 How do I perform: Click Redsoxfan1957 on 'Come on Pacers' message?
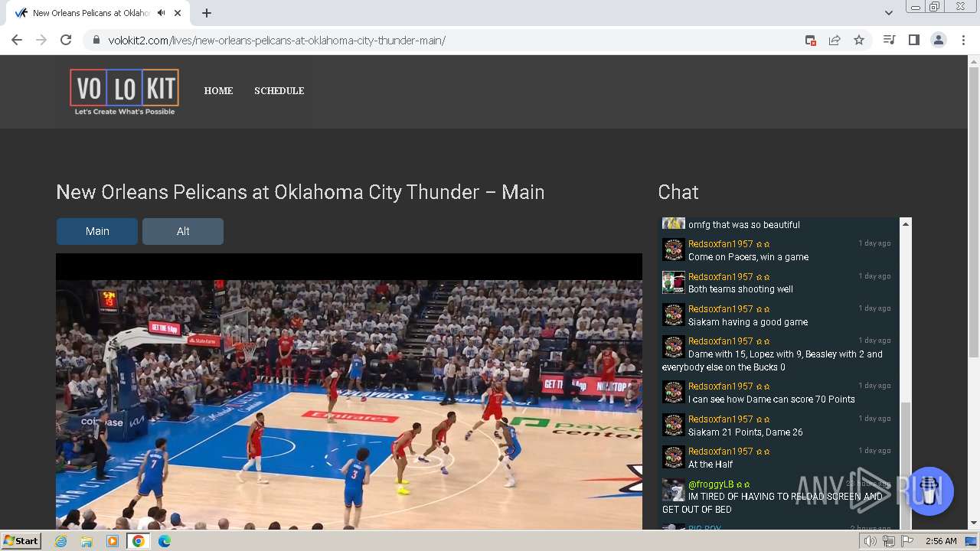[x=720, y=244]
